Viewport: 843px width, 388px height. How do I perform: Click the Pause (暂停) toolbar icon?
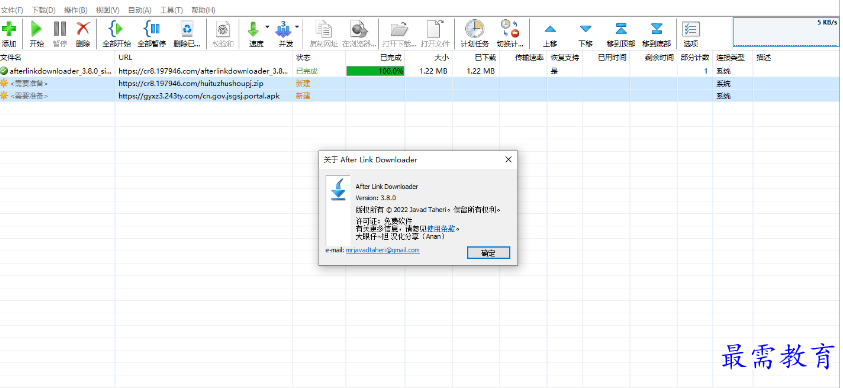60,28
